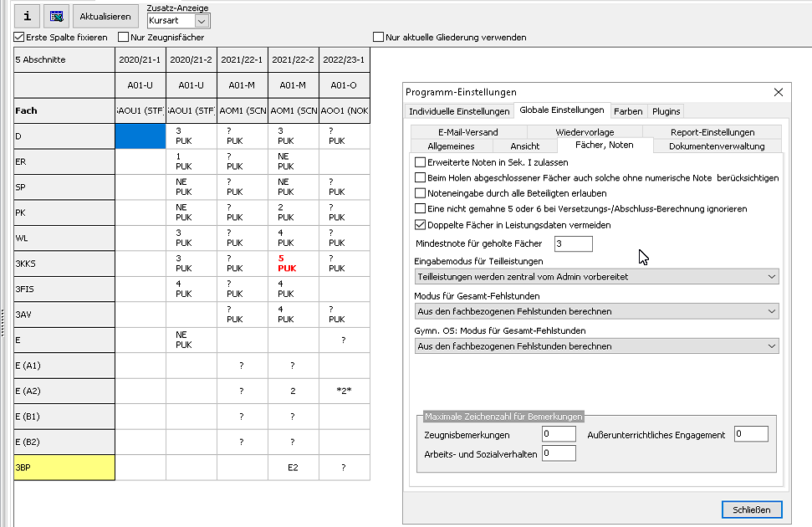812x527 pixels.
Task: Select the yellow 3BP subject row label
Action: pos(64,467)
